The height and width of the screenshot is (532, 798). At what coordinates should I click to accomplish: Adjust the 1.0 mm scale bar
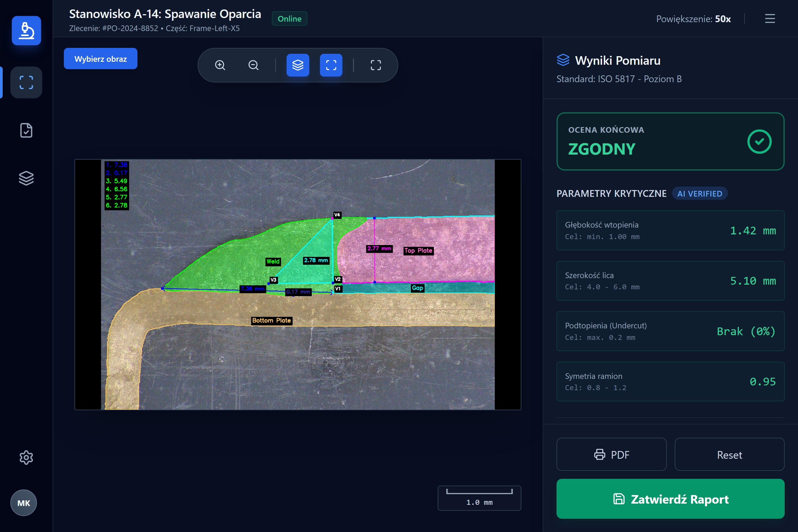coord(479,498)
